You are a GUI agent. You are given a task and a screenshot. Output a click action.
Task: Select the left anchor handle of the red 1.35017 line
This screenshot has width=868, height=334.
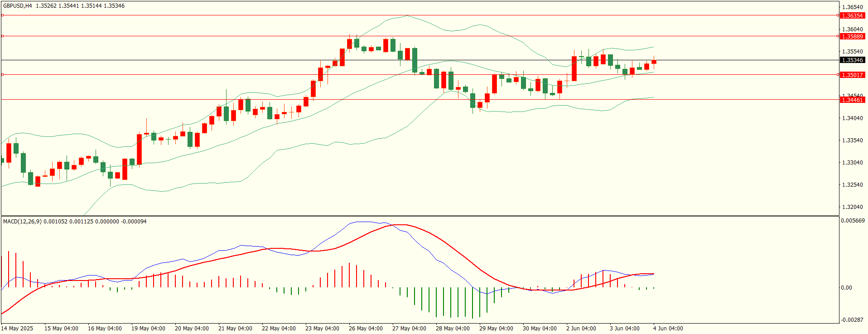[x=2, y=75]
